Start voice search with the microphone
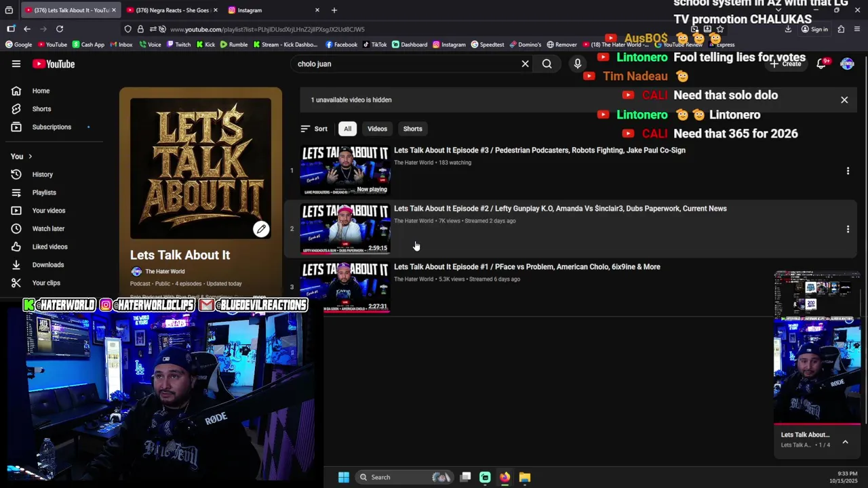Screen dimensions: 868x488 point(577,64)
